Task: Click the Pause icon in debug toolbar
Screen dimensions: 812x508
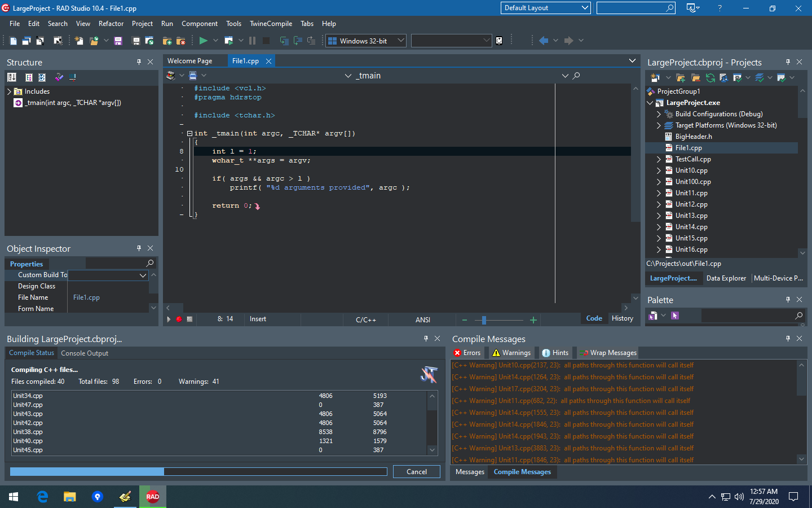Action: (252, 41)
